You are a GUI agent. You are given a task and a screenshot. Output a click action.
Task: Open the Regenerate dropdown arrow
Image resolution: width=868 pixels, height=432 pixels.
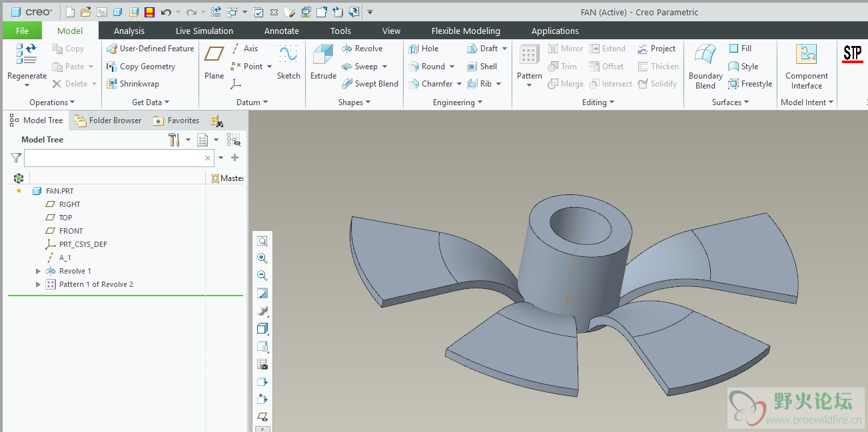coord(27,85)
